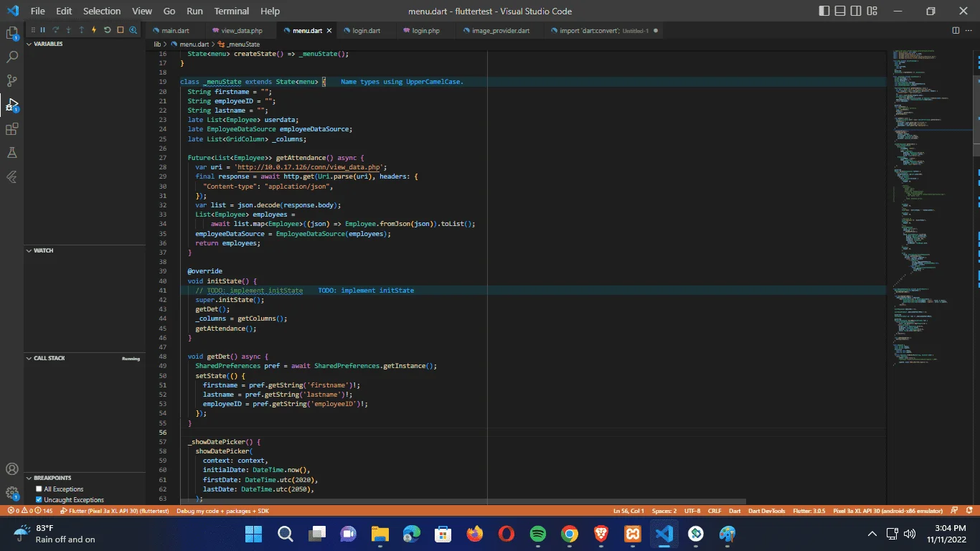Open the File menu
The image size is (980, 551).
click(x=38, y=11)
